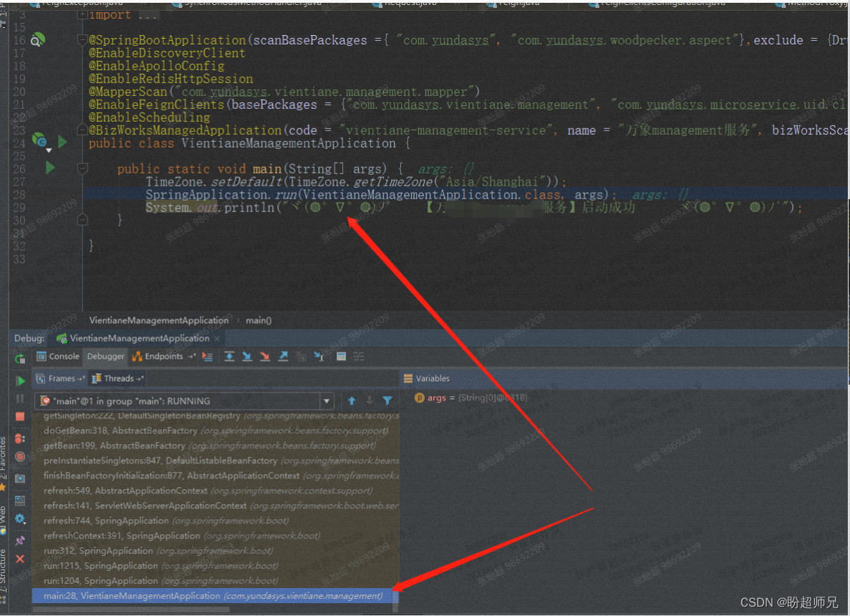Click the Previous Frame up arrow
Viewport: 850px width, 616px height.
(x=352, y=400)
